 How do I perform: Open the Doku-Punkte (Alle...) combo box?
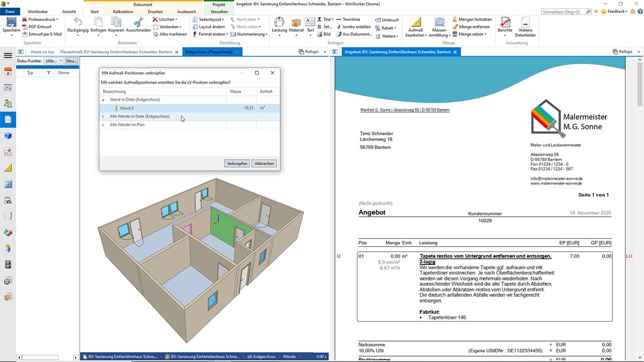click(53, 61)
